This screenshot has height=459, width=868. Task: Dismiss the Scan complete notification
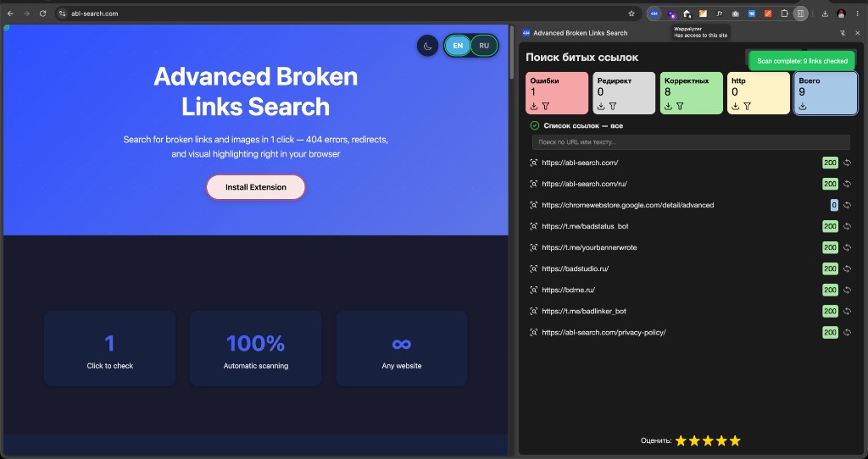click(x=802, y=61)
